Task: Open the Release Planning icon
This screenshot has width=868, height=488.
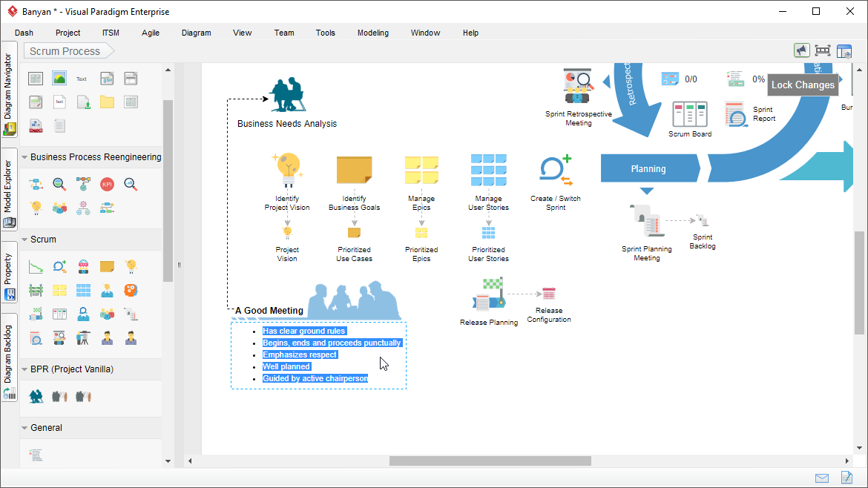Action: tap(488, 294)
